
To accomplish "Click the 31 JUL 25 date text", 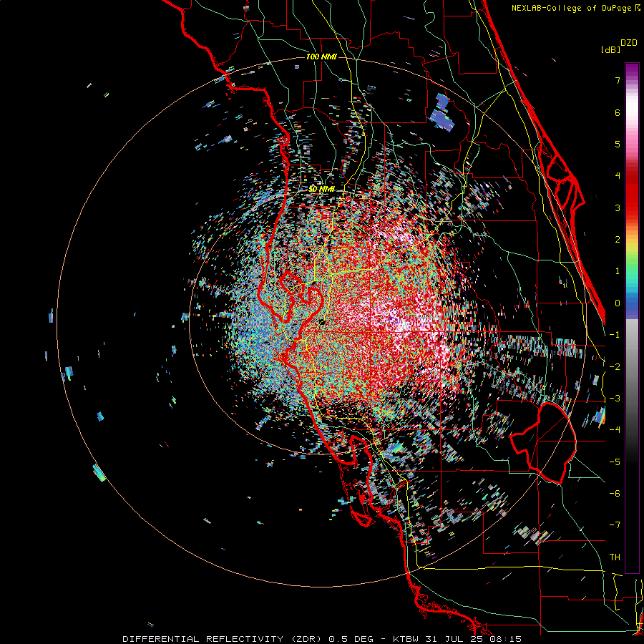I will [x=456, y=639].
